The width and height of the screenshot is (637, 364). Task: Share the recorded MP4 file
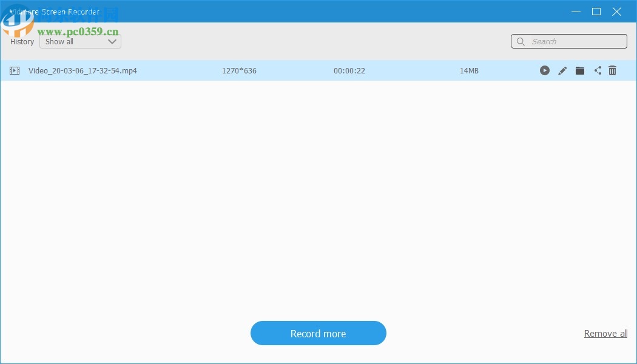(x=598, y=70)
